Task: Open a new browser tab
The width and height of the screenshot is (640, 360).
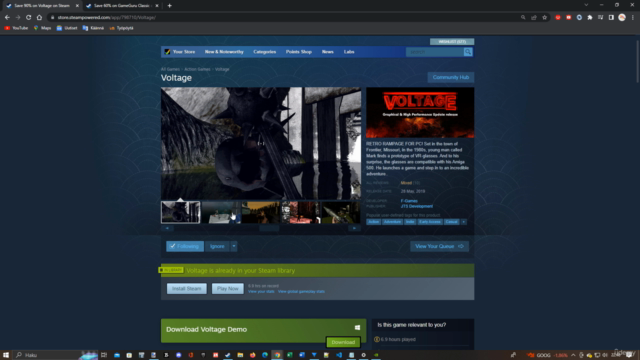Action: 169,6
